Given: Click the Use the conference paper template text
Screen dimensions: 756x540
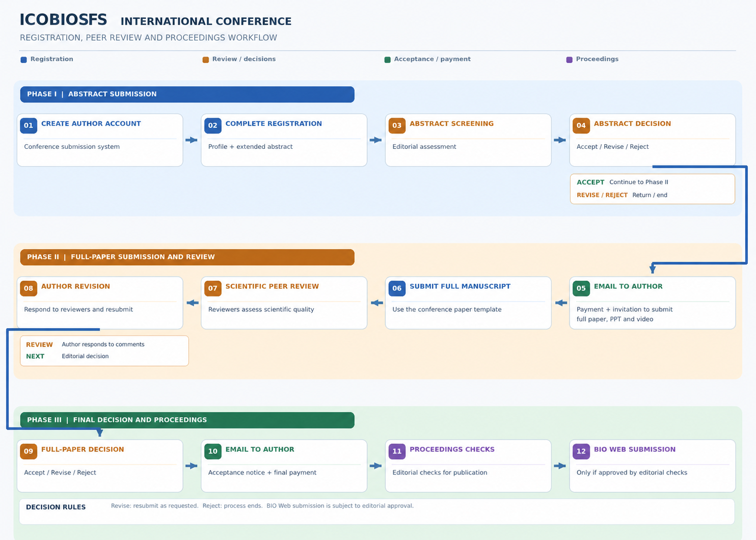Looking at the screenshot, I should 447,310.
